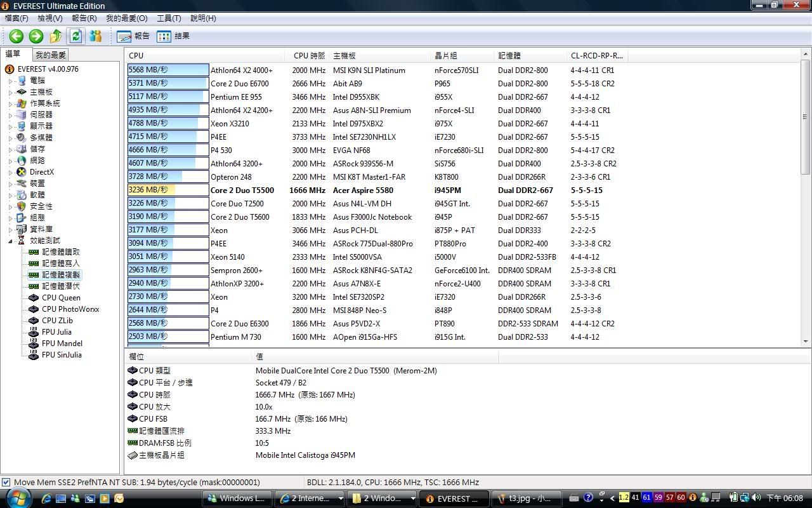The width and height of the screenshot is (812, 508).
Task: Click the 欄位 column header in the details pane
Action: [188, 357]
